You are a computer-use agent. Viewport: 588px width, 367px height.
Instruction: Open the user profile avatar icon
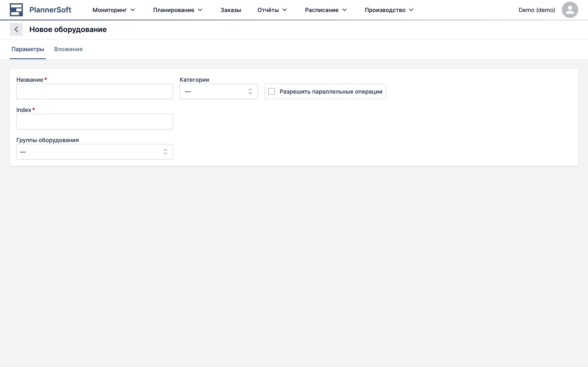pos(570,10)
